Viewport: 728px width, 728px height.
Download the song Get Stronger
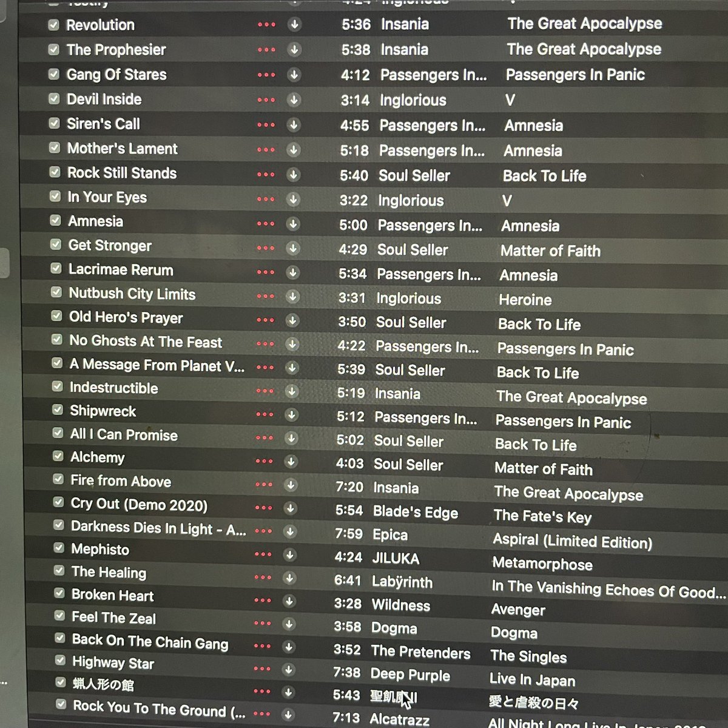[293, 248]
